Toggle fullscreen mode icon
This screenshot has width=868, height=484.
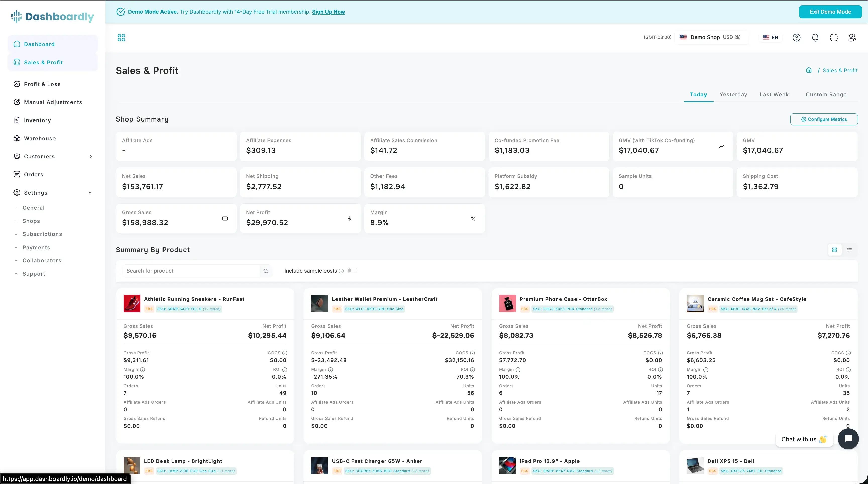coord(833,38)
